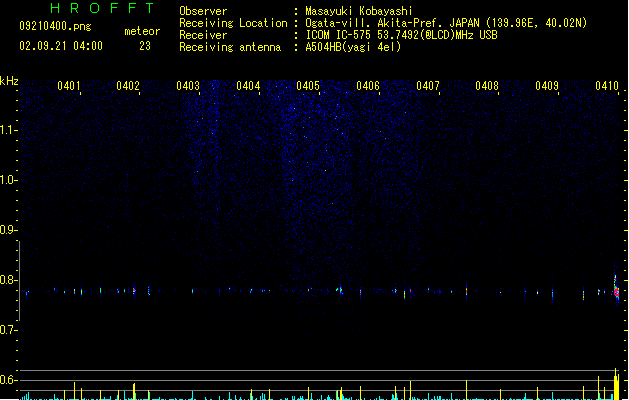Click the 1.0 kHz axis label
The height and width of the screenshot is (400, 629).
tap(8, 180)
